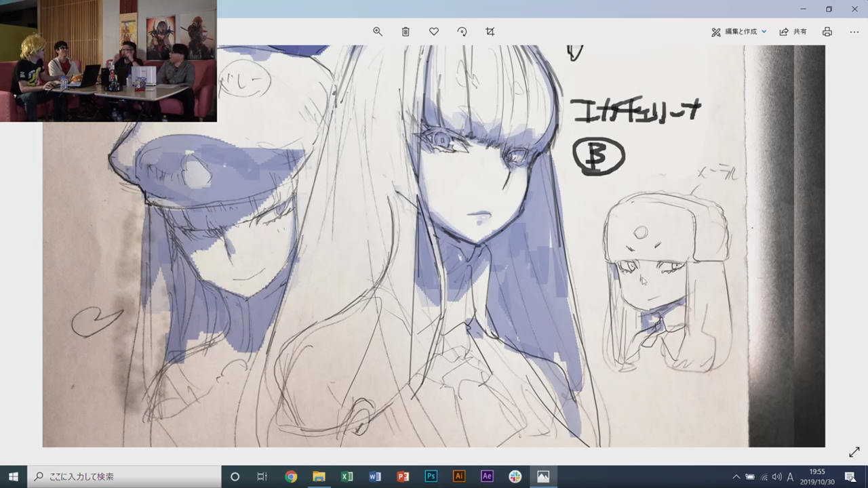Open the volume control tray icon
This screenshot has height=488, width=868.
(776, 476)
